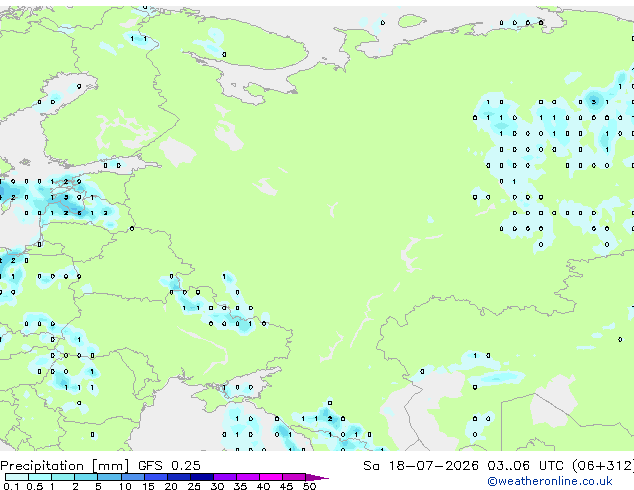Click the "Sa 18-07-2026" date text
This screenshot has width=634, height=490.
click(421, 465)
